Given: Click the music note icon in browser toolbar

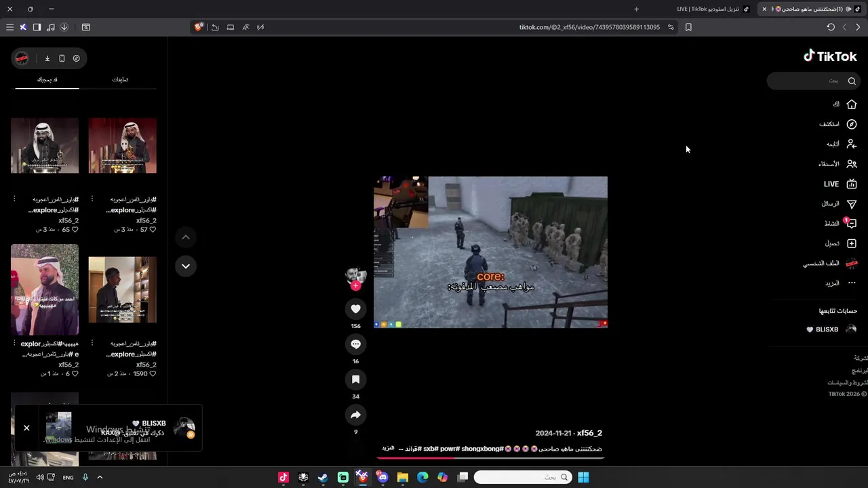Looking at the screenshot, I should point(50,27).
